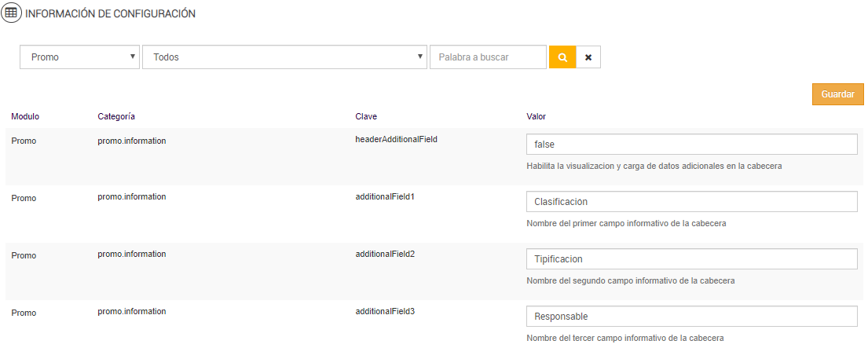
Task: Click the orange search magnifier icon
Action: point(562,57)
